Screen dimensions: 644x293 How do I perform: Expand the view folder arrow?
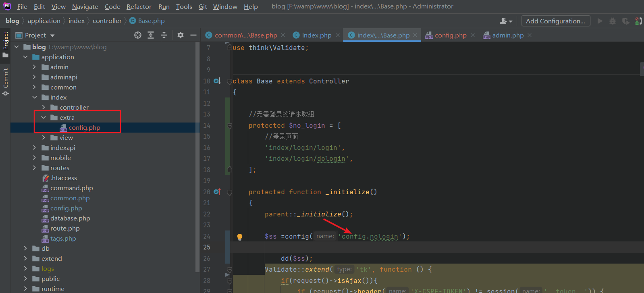tap(44, 138)
